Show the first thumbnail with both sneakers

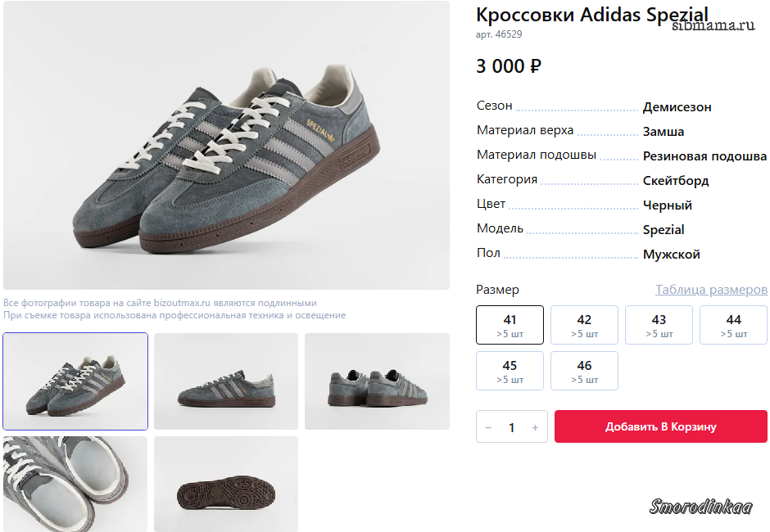(x=75, y=381)
